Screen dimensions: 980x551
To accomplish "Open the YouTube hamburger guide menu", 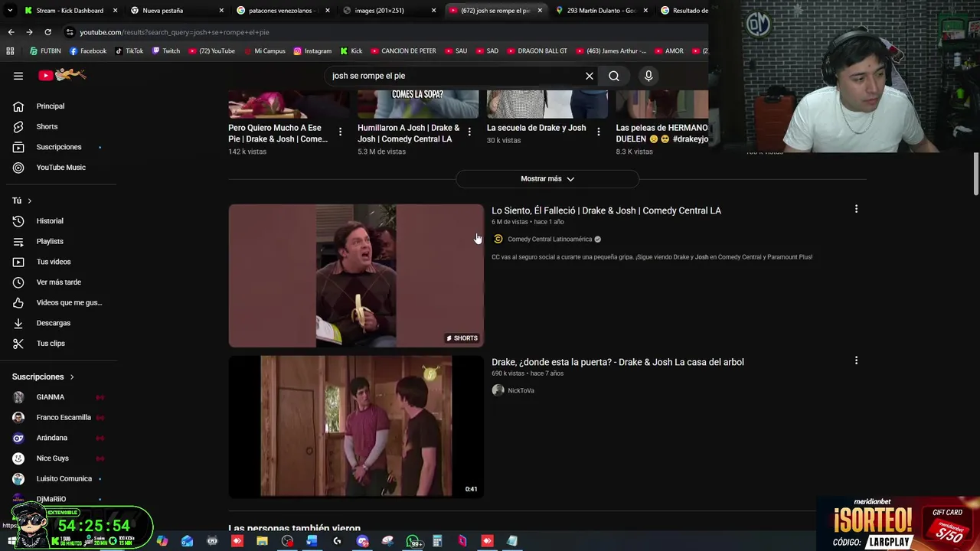I will tap(18, 76).
